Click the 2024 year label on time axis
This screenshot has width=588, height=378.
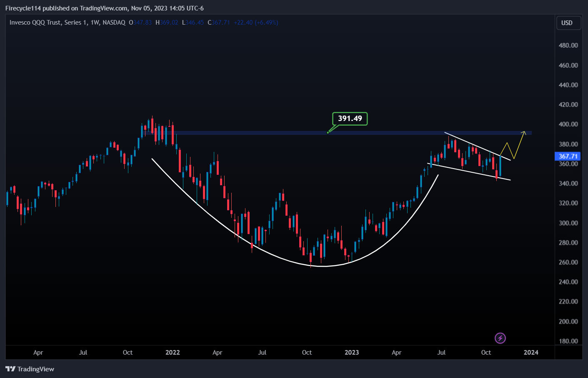531,353
